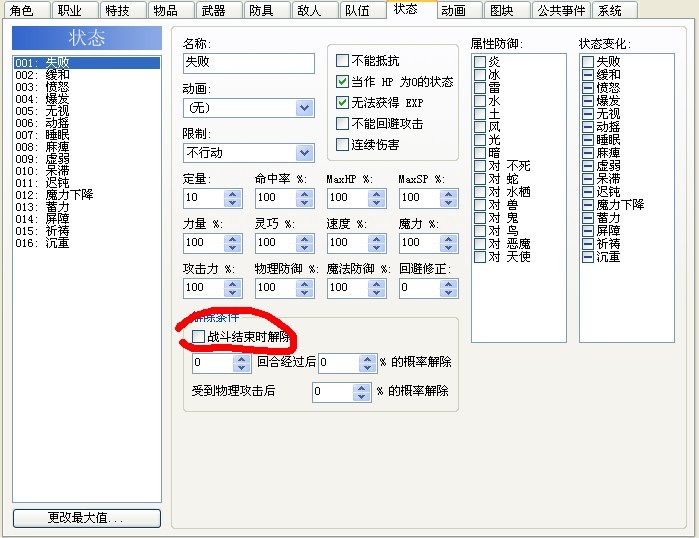Increase MaxHP % with up arrow

[377, 193]
